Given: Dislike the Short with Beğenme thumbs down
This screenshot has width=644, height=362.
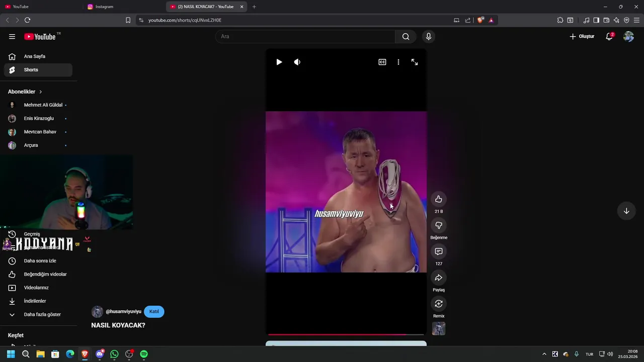Looking at the screenshot, I should point(439,225).
